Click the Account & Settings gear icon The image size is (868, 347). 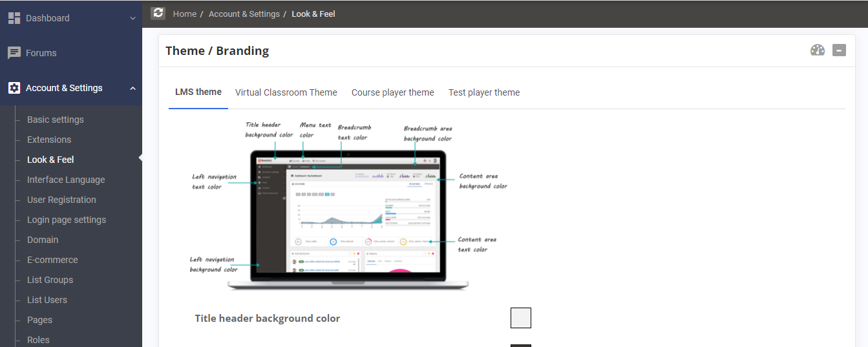[x=14, y=88]
